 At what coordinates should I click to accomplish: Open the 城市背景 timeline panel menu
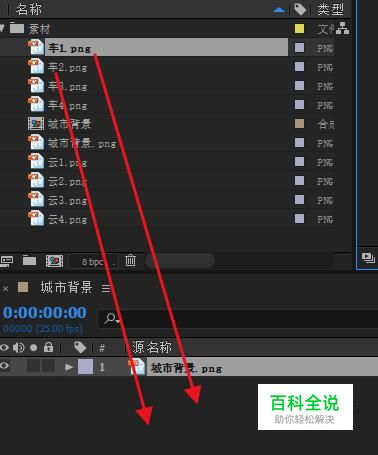coord(106,288)
